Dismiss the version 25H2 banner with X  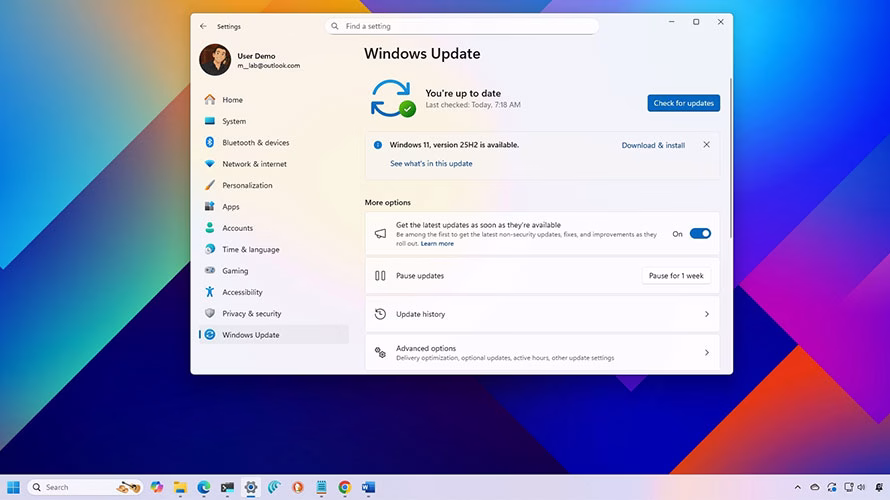click(706, 145)
